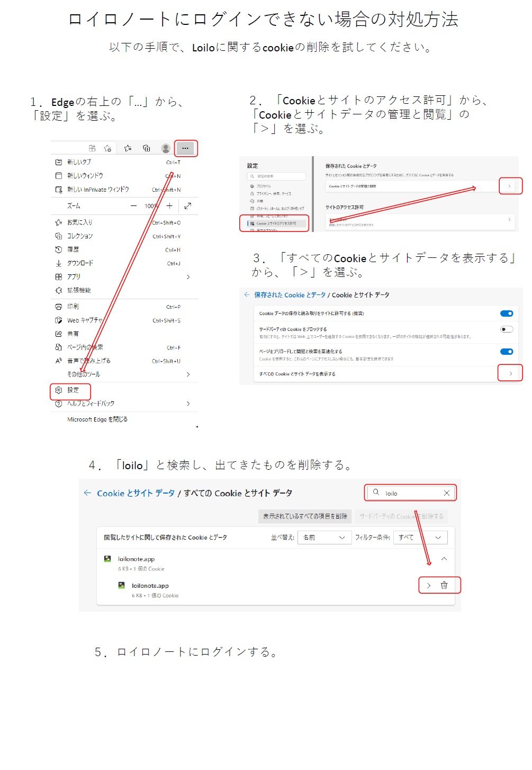
Task: Click サードパーティの Cookie を削除する button
Action: pyautogui.click(x=402, y=516)
